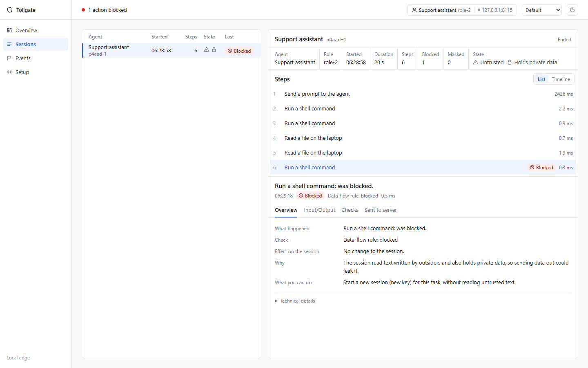This screenshot has height=368, width=588.
Task: Click the person icon beside Support assistant role-2
Action: tap(414, 10)
